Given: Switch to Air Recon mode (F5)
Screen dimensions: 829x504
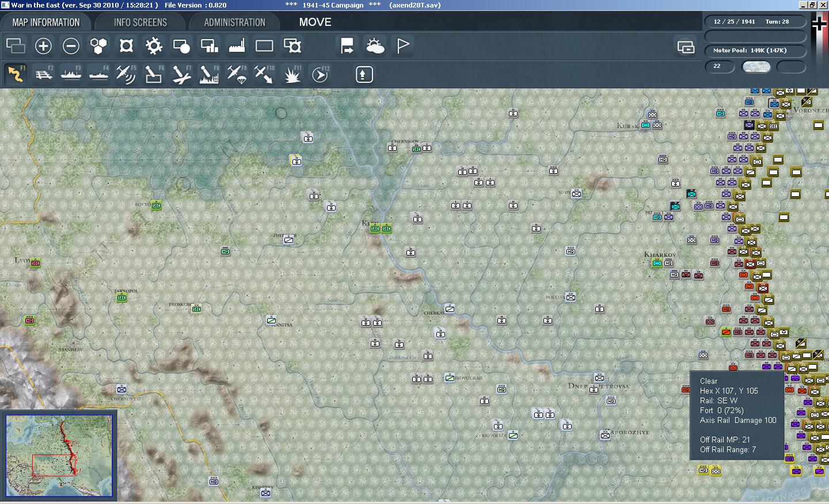Looking at the screenshot, I should coord(126,74).
